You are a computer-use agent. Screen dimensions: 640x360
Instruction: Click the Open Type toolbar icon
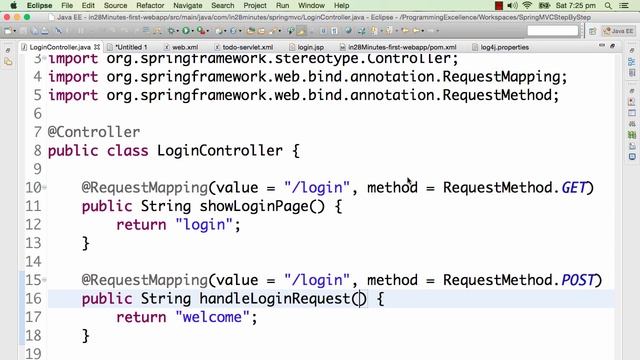[250, 31]
